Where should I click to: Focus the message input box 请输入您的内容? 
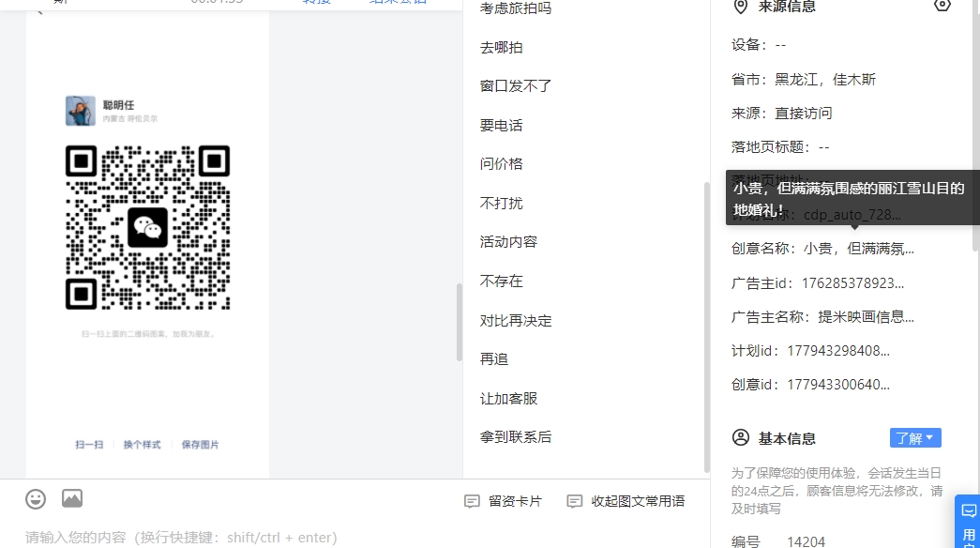[355, 538]
